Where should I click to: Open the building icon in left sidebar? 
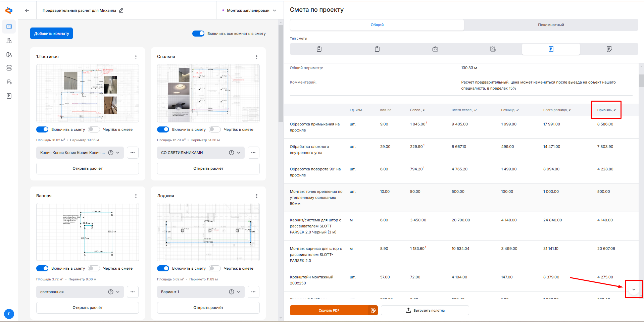coord(9,41)
